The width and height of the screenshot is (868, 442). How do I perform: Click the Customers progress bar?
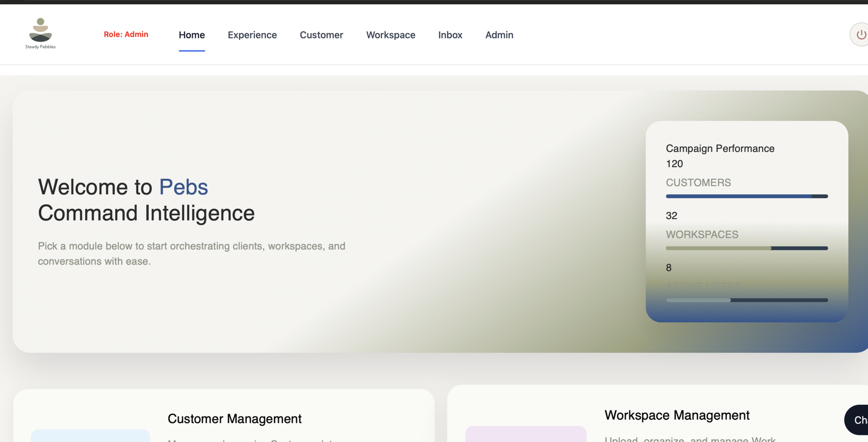coord(746,196)
